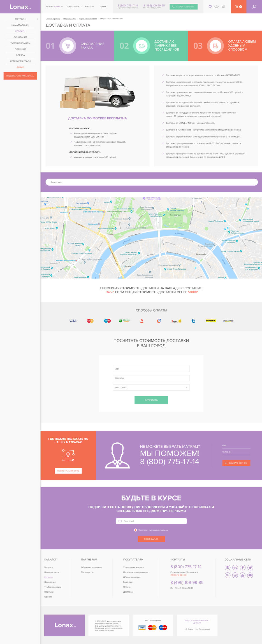This screenshot has width=262, height=644.
Task: Open Тумбы и комоды in sidebar menu
Action: point(20,43)
